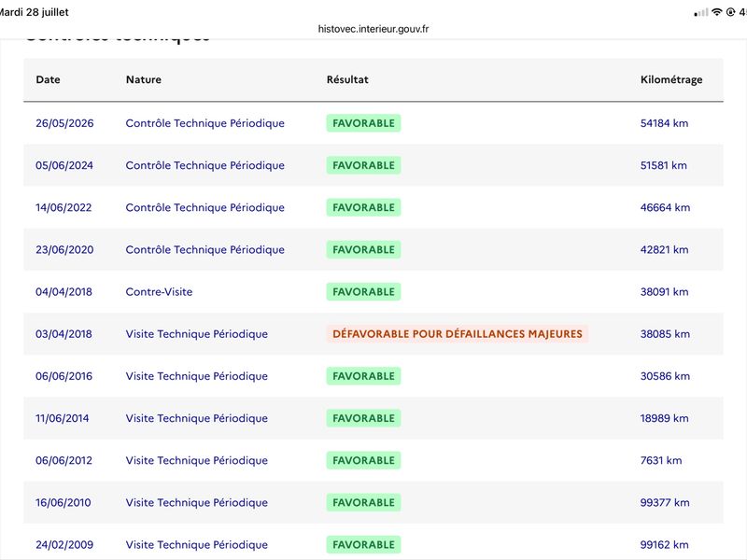
Task: Select Visite Technique Périodique for 03/04/2018
Action: (x=197, y=334)
